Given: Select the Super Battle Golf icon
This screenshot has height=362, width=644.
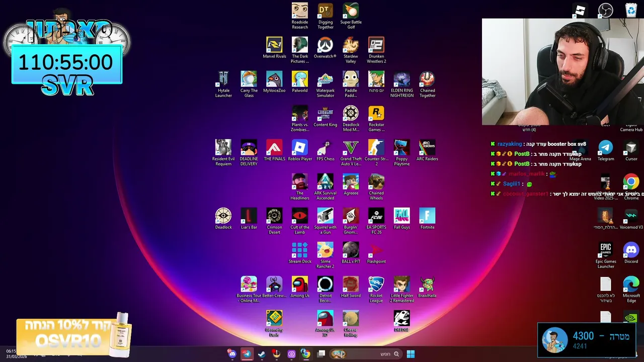Looking at the screenshot, I should pyautogui.click(x=351, y=16).
